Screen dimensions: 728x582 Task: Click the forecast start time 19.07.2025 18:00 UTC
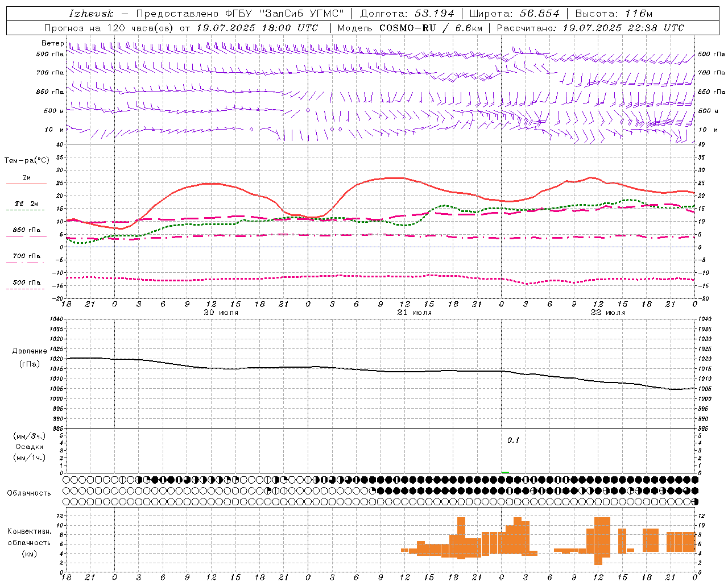pyautogui.click(x=257, y=28)
